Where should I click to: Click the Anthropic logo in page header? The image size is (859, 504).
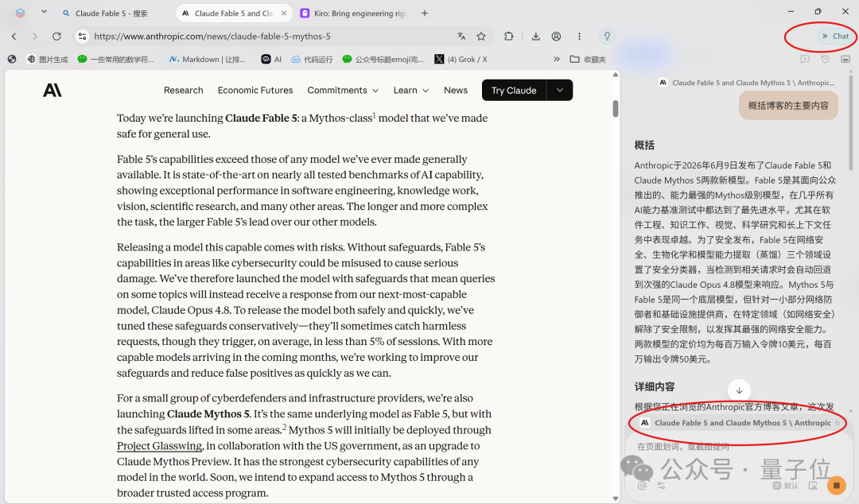tap(52, 91)
